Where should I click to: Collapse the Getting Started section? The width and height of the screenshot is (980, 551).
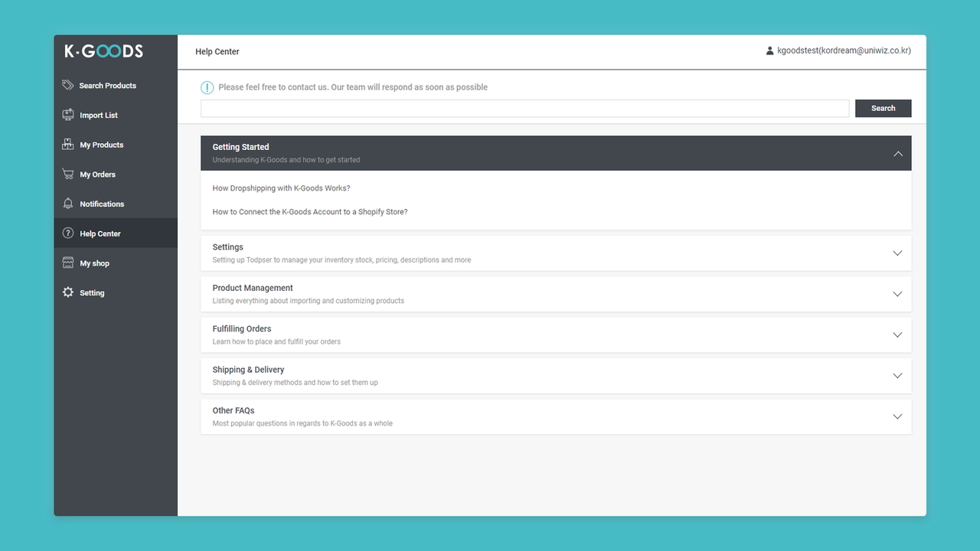(897, 153)
